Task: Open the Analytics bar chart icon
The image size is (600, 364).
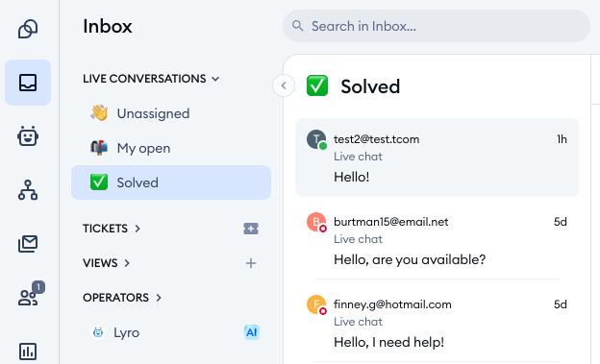Action: (x=28, y=351)
